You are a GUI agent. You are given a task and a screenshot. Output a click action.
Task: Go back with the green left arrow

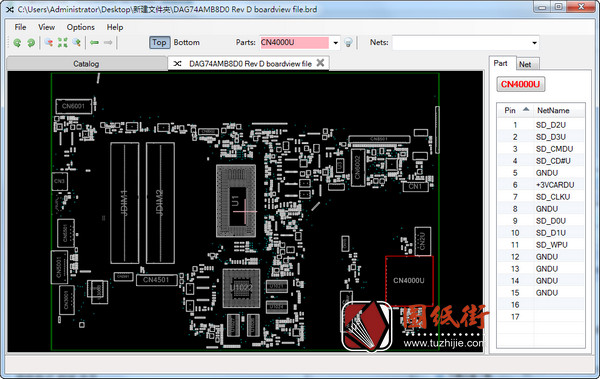coord(94,42)
